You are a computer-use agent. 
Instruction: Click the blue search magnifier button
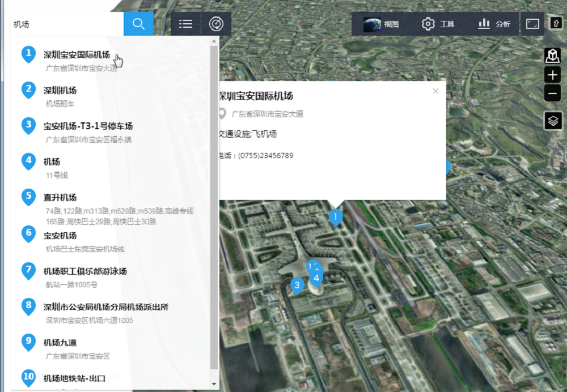pyautogui.click(x=138, y=24)
